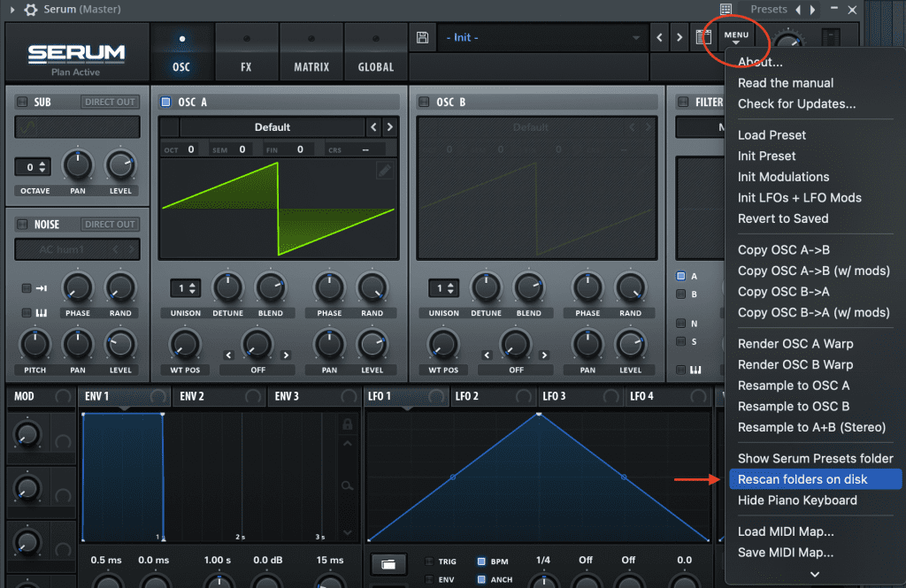Viewport: 906px width, 588px height.
Task: Click the gear icon beside Serum (Master)
Action: (x=31, y=9)
